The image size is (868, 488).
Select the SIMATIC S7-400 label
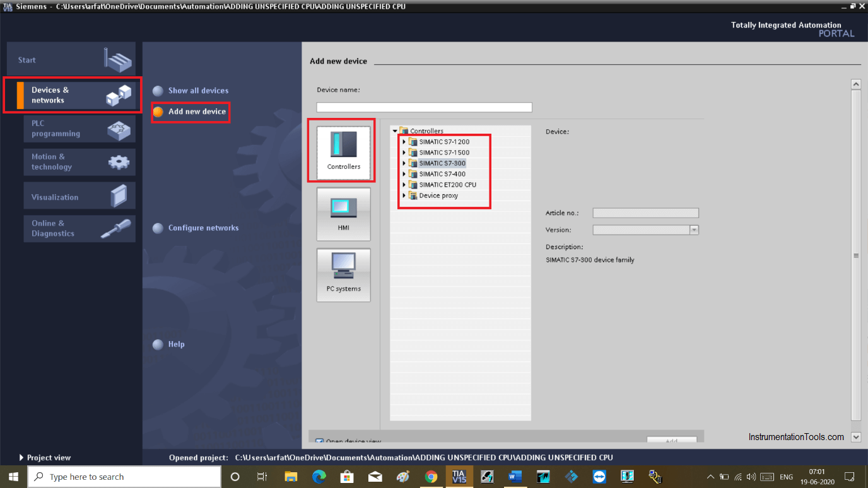click(442, 174)
